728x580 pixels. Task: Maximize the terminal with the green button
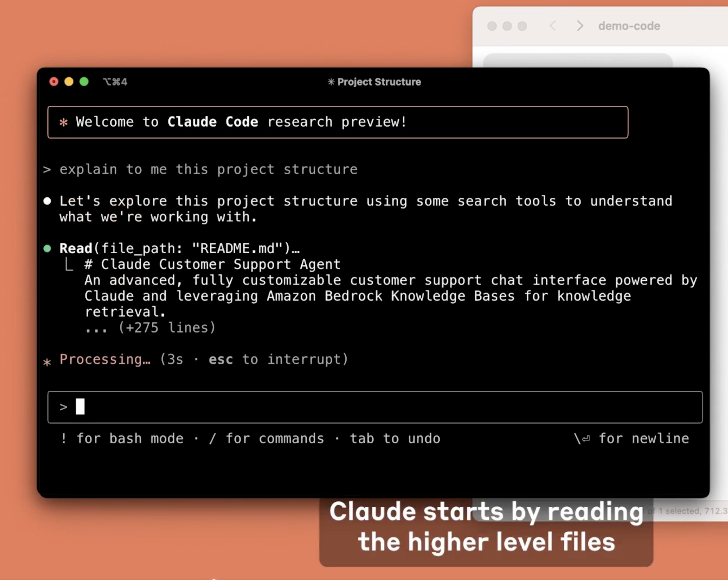[x=84, y=82]
